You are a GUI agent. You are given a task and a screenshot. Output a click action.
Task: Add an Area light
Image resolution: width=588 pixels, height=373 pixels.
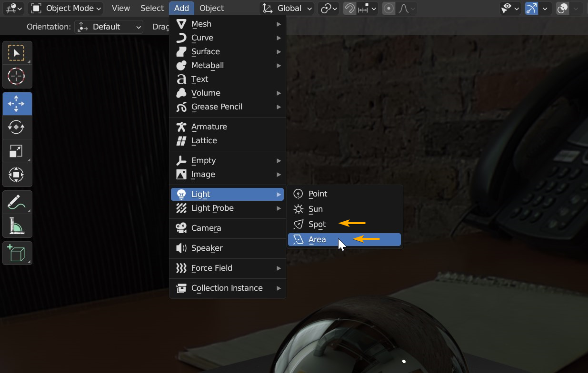coord(345,239)
